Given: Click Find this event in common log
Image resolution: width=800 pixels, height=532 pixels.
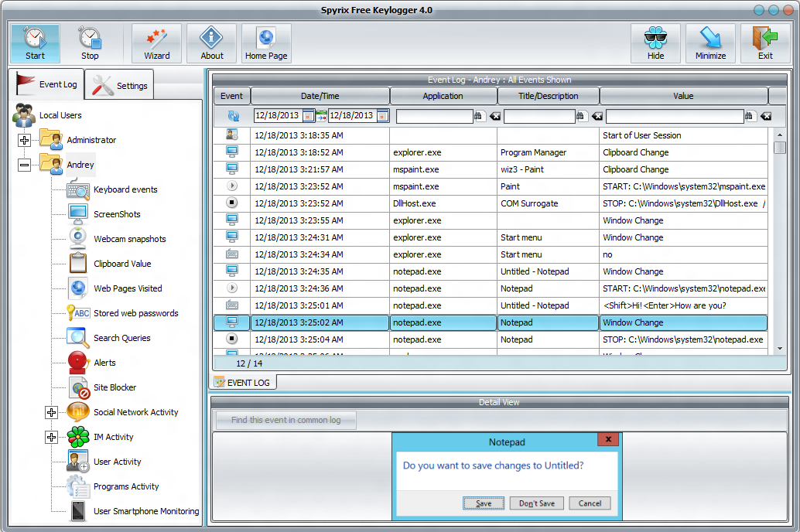Looking at the screenshot, I should pos(285,420).
